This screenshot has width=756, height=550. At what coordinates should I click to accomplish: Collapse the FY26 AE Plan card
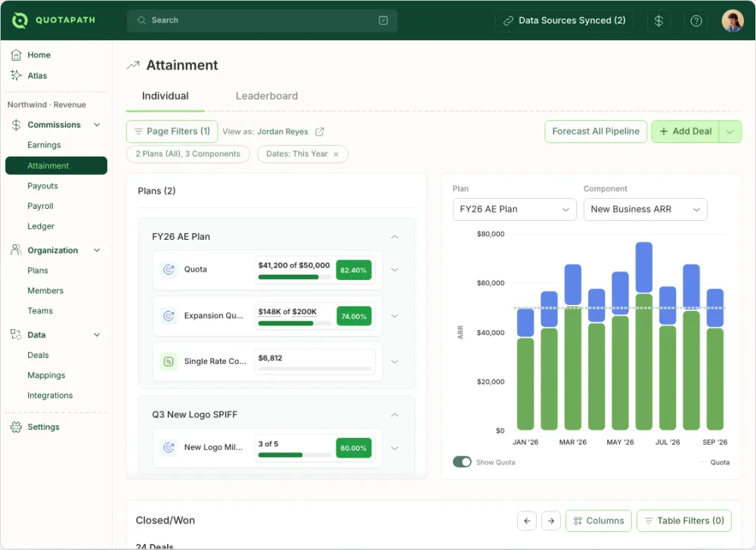click(395, 236)
